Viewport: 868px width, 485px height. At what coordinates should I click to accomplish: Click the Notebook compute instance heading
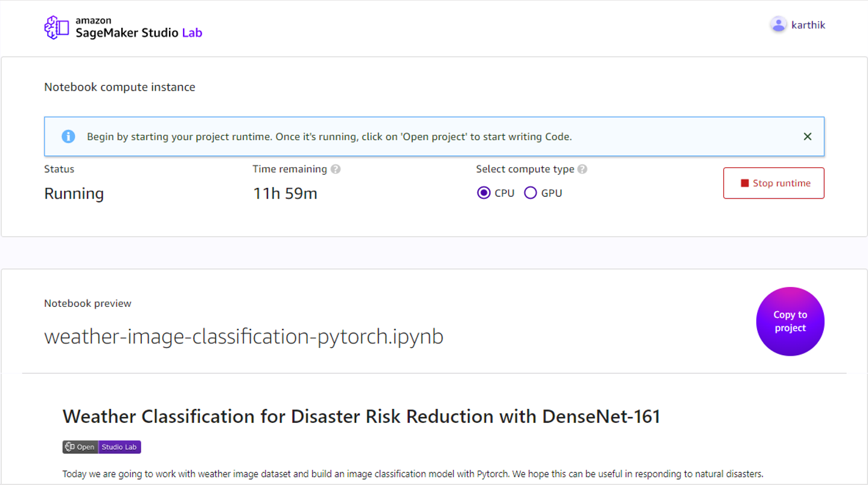120,87
